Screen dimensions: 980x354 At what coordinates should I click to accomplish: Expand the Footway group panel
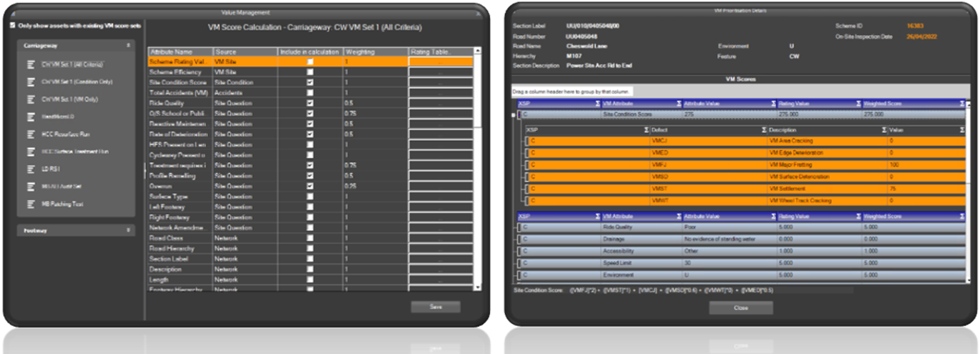(129, 230)
